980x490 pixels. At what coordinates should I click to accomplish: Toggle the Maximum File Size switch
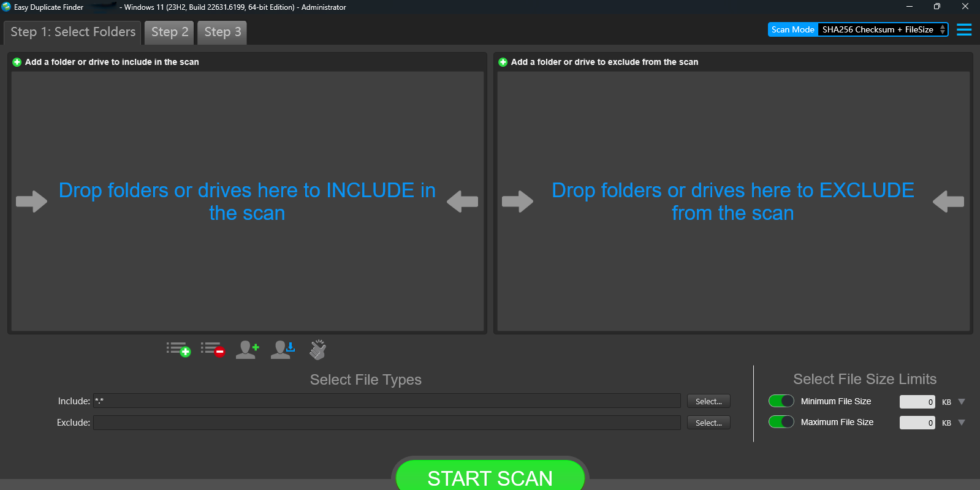pyautogui.click(x=781, y=422)
